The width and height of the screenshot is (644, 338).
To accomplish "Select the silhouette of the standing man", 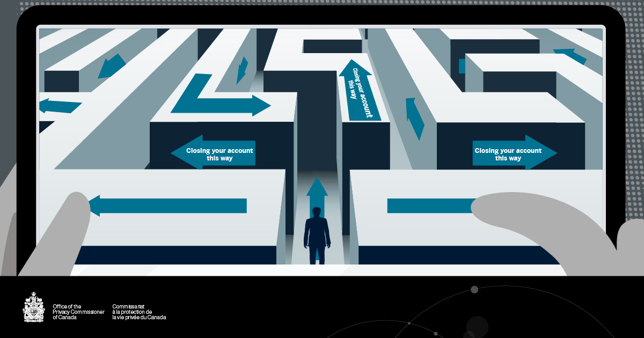I will click(317, 236).
